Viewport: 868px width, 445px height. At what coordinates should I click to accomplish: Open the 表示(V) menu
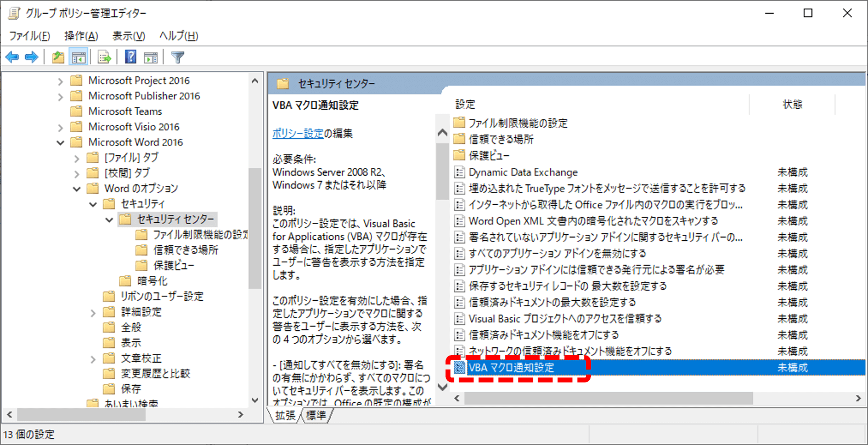pyautogui.click(x=128, y=36)
